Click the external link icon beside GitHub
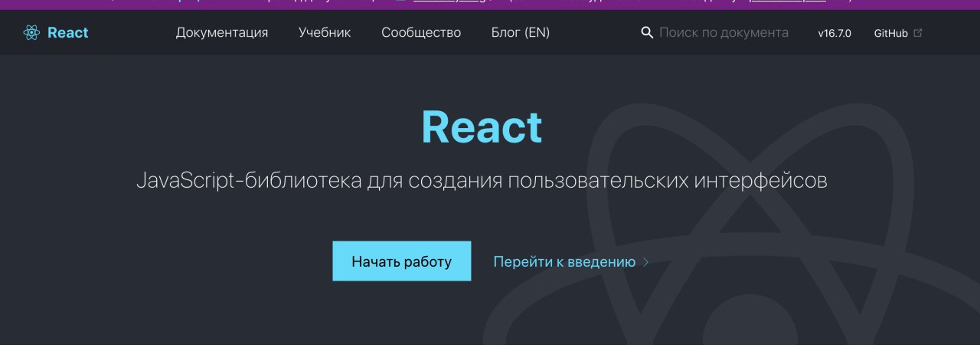This screenshot has width=980, height=348. (918, 33)
